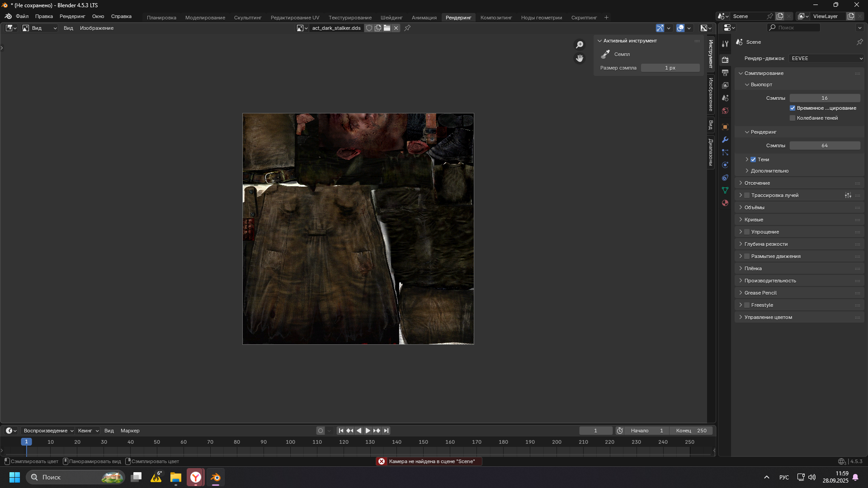Expand the Глубина резкости panel

766,244
